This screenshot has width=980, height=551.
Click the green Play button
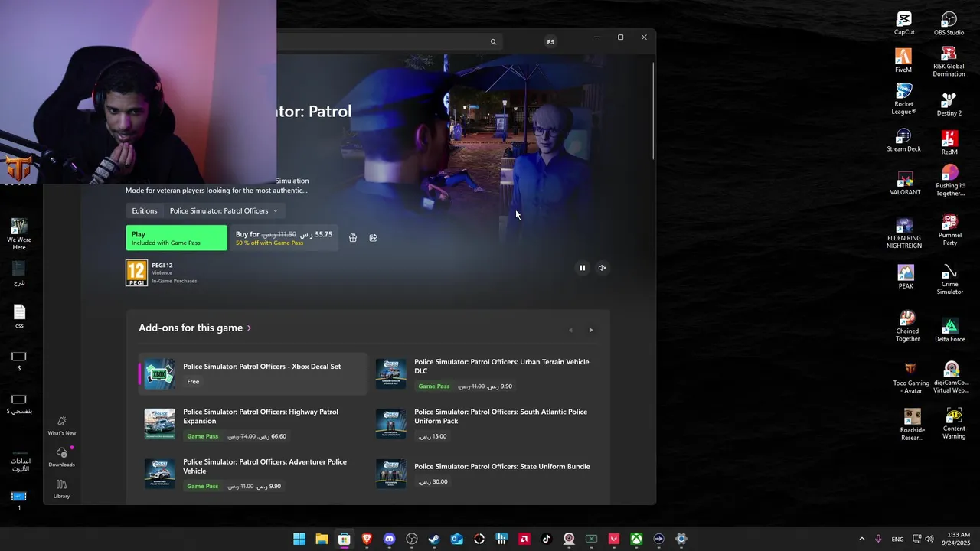click(176, 238)
